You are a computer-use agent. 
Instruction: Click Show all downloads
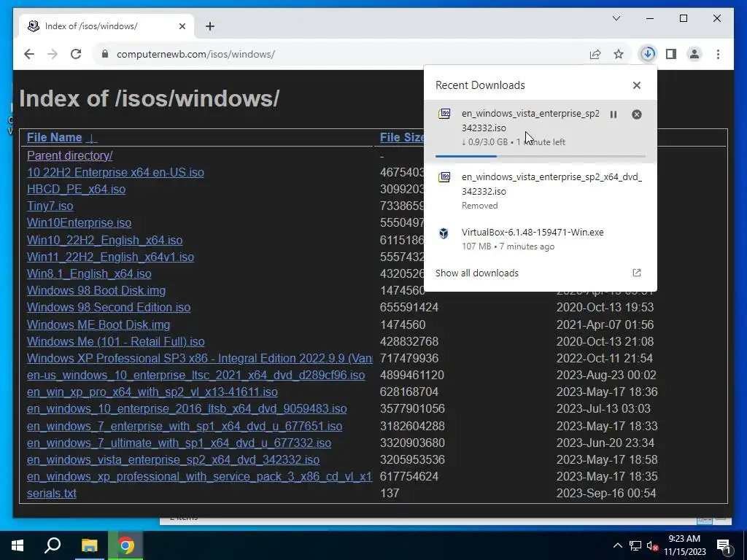[477, 273]
